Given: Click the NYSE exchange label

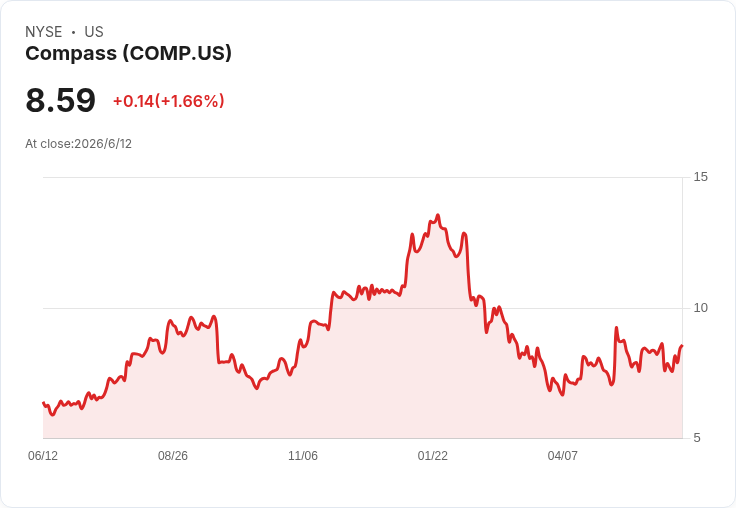Looking at the screenshot, I should pyautogui.click(x=44, y=32).
